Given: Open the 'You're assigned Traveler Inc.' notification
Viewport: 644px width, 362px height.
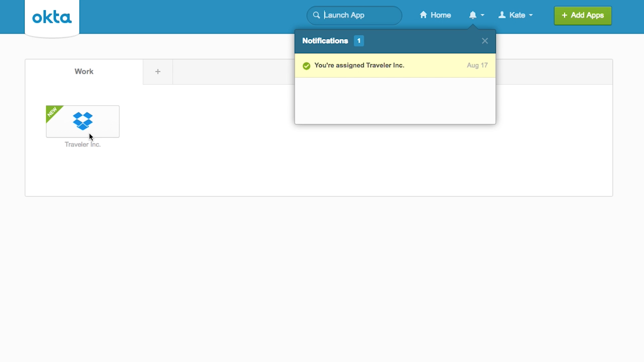Looking at the screenshot, I should (x=359, y=65).
